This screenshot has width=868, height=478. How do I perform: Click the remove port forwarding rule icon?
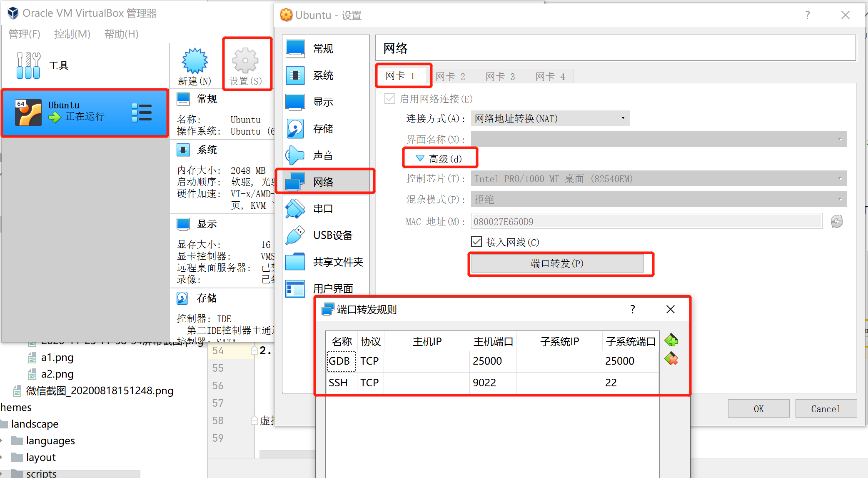[671, 359]
